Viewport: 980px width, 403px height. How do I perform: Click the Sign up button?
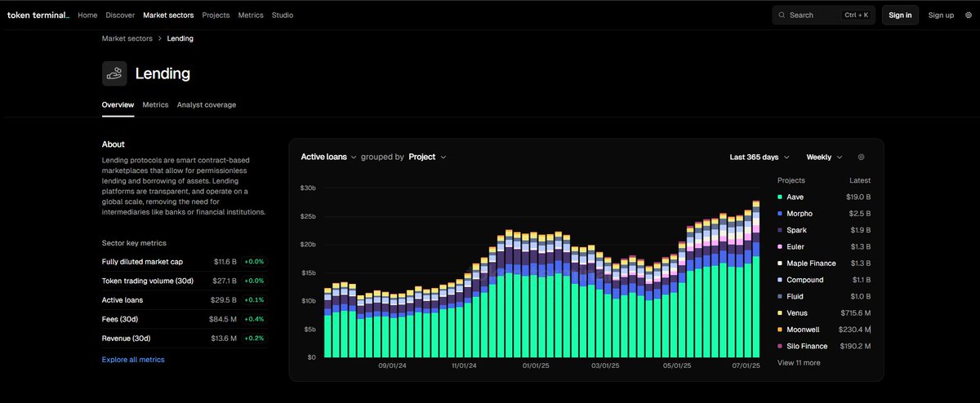pos(941,15)
